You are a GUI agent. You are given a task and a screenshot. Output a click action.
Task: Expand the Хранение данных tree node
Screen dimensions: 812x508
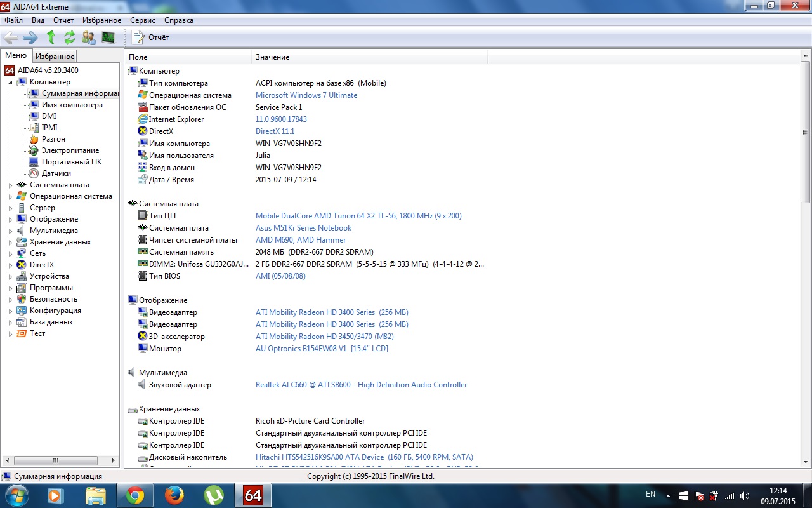10,243
